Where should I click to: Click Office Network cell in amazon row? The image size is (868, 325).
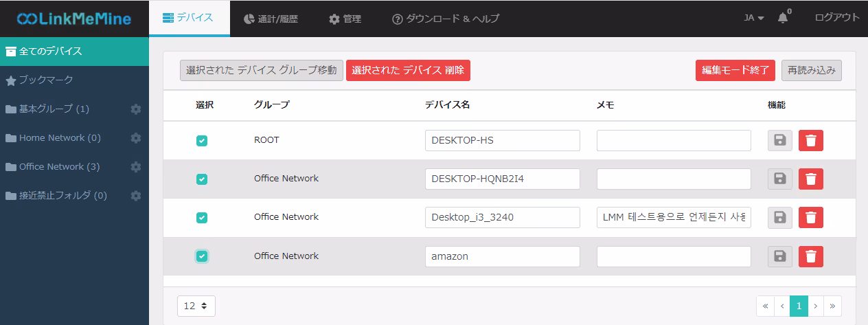[286, 256]
